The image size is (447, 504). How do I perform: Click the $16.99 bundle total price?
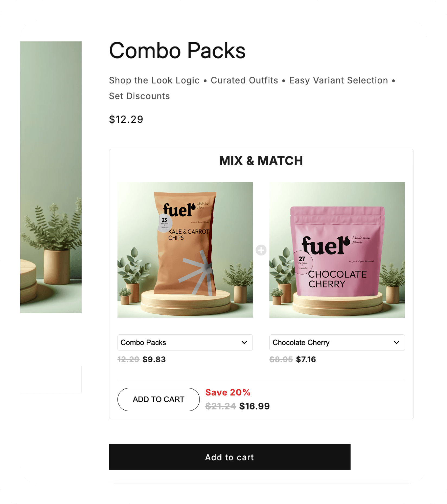(x=254, y=406)
